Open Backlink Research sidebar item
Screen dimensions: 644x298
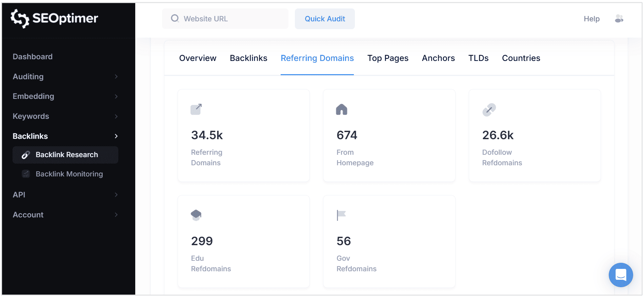click(x=65, y=155)
